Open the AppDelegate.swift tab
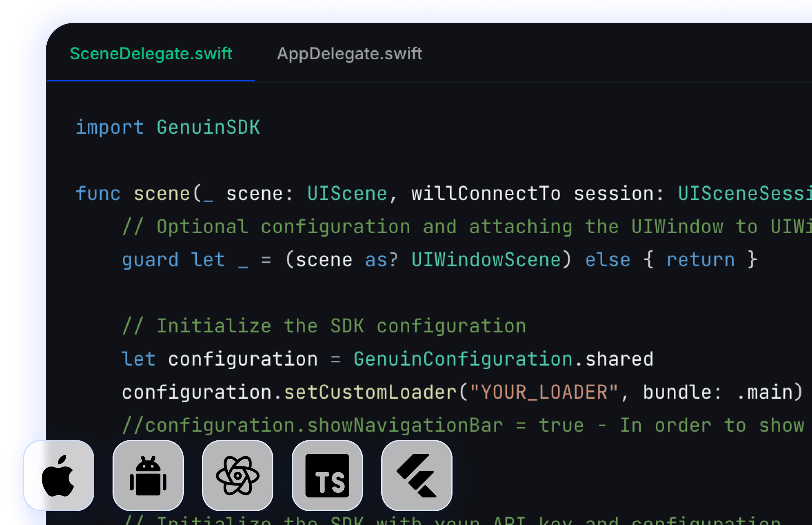This screenshot has width=812, height=525. coord(349,54)
